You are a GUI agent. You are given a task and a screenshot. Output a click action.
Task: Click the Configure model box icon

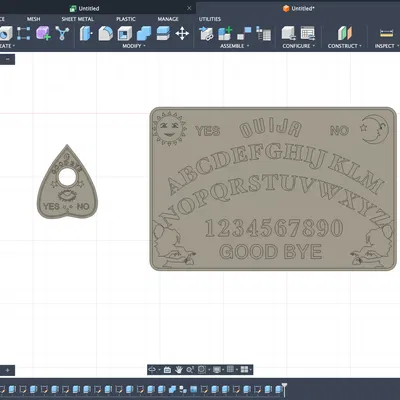click(289, 34)
